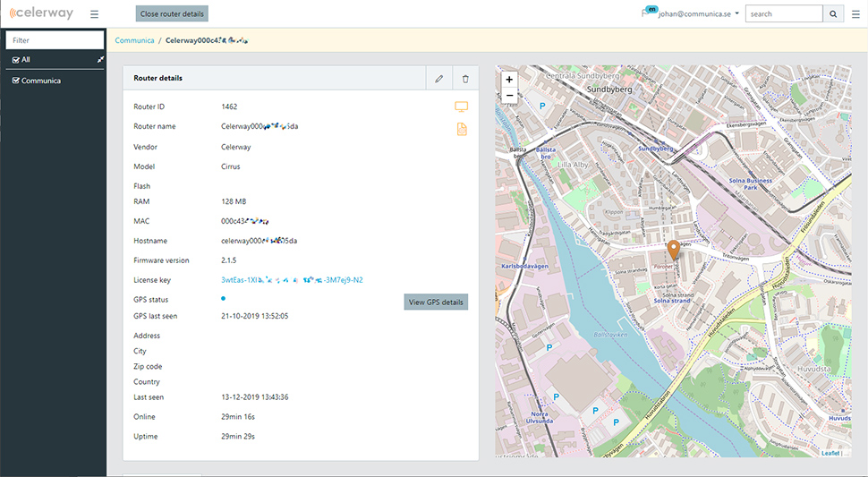The width and height of the screenshot is (868, 477).
Task: Click the Celerway logo
Action: (x=41, y=13)
